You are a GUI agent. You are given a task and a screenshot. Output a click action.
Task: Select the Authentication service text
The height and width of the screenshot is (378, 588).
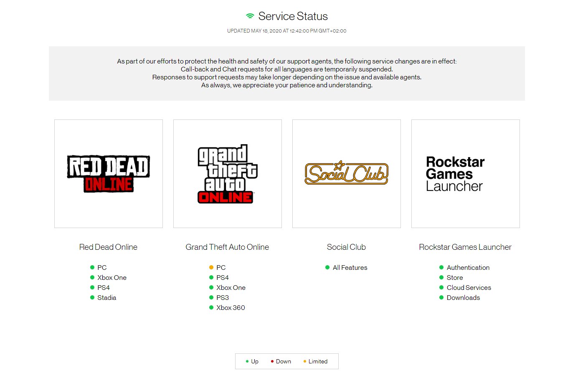point(468,267)
